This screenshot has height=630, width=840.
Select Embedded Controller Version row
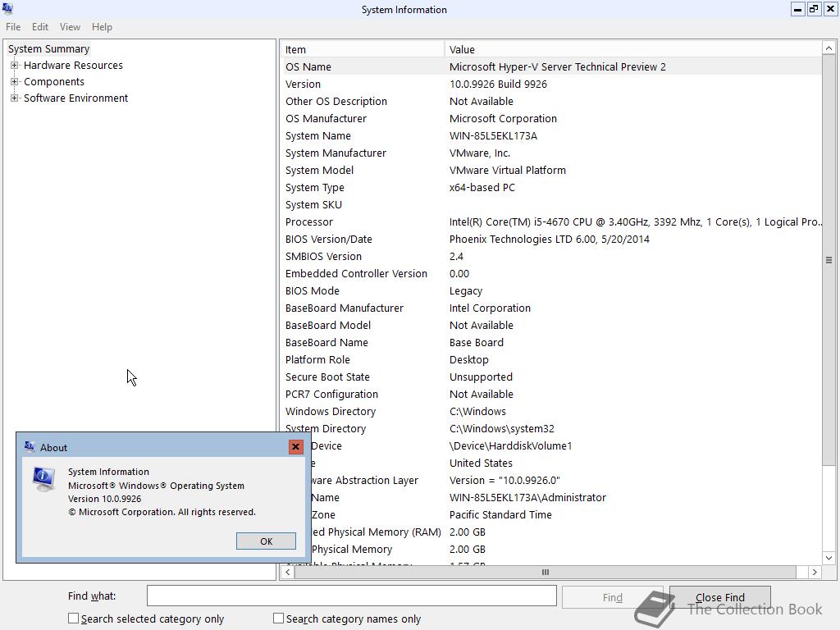(x=550, y=274)
